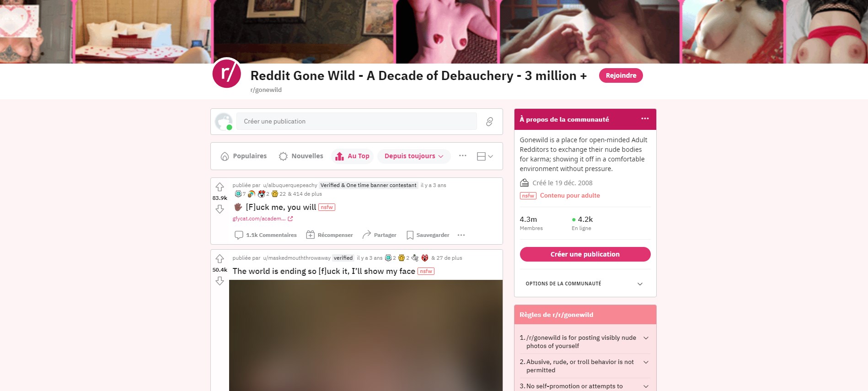Click the pink Créer une publication sidebar button
The width and height of the screenshot is (868, 391).
coord(585,254)
